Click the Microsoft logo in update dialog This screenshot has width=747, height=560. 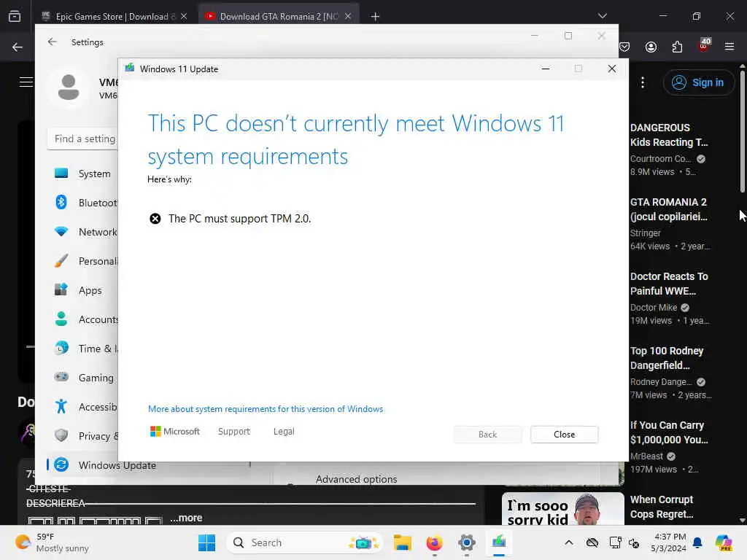[175, 432]
